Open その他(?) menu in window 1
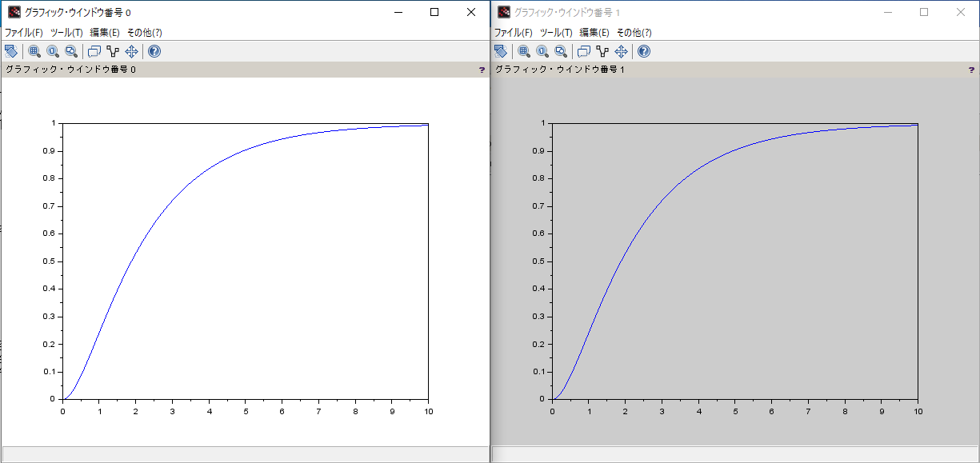This screenshot has height=463, width=980. click(634, 33)
